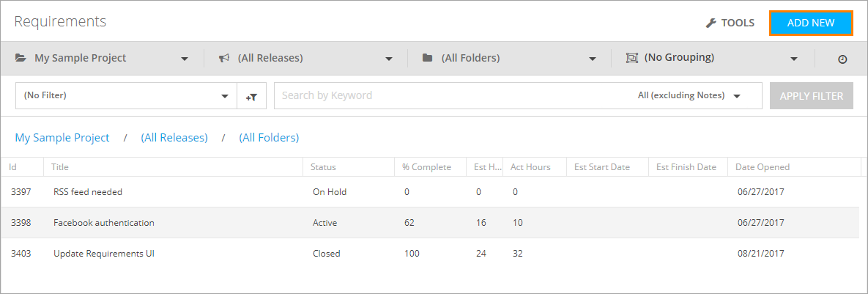Follow the My Sample Project breadcrumb link

(62, 138)
